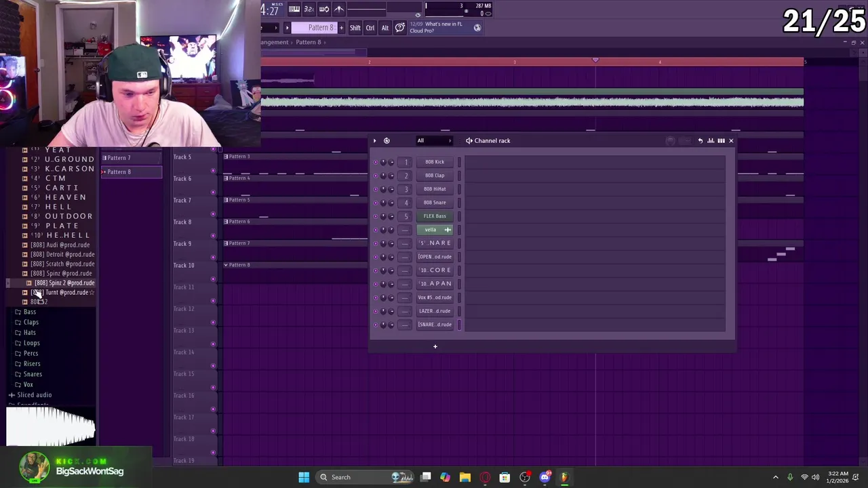Mute the 808 Clap channel
This screenshot has height=488, width=868.
click(x=376, y=176)
